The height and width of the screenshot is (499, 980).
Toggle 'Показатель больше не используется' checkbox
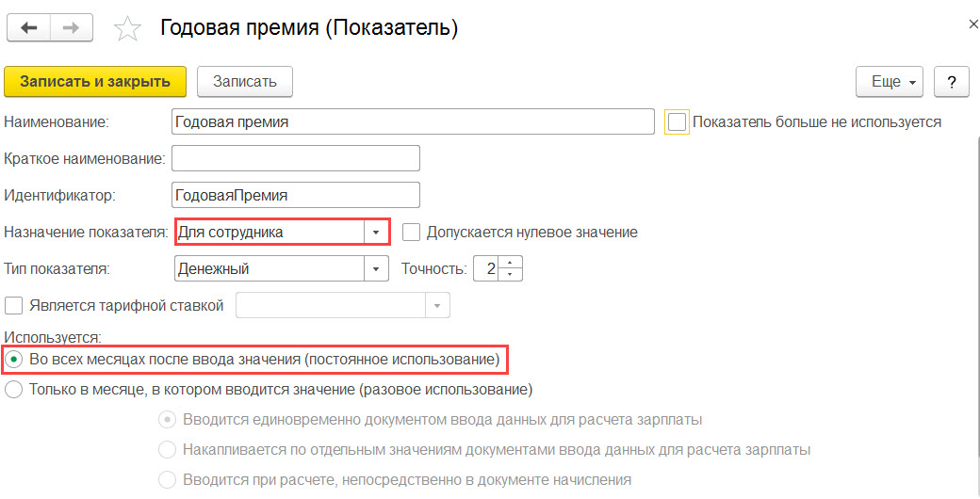[677, 121]
